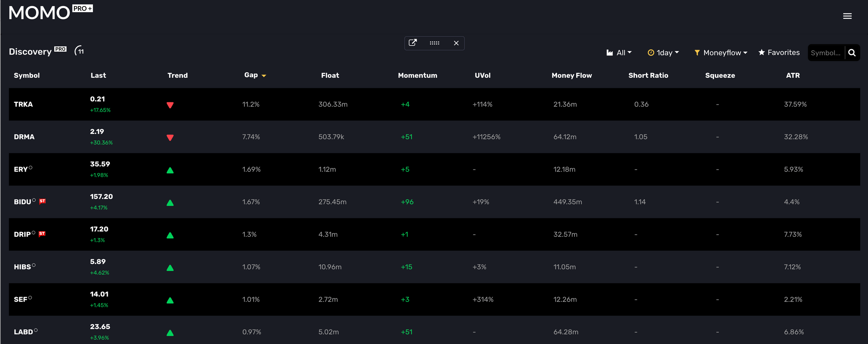Open the hamburger menu at top right

[847, 16]
